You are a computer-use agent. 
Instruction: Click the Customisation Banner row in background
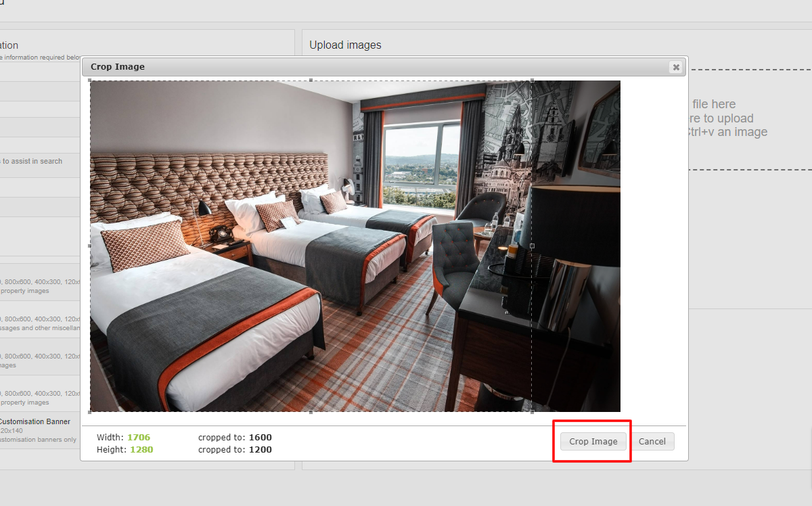pyautogui.click(x=40, y=430)
